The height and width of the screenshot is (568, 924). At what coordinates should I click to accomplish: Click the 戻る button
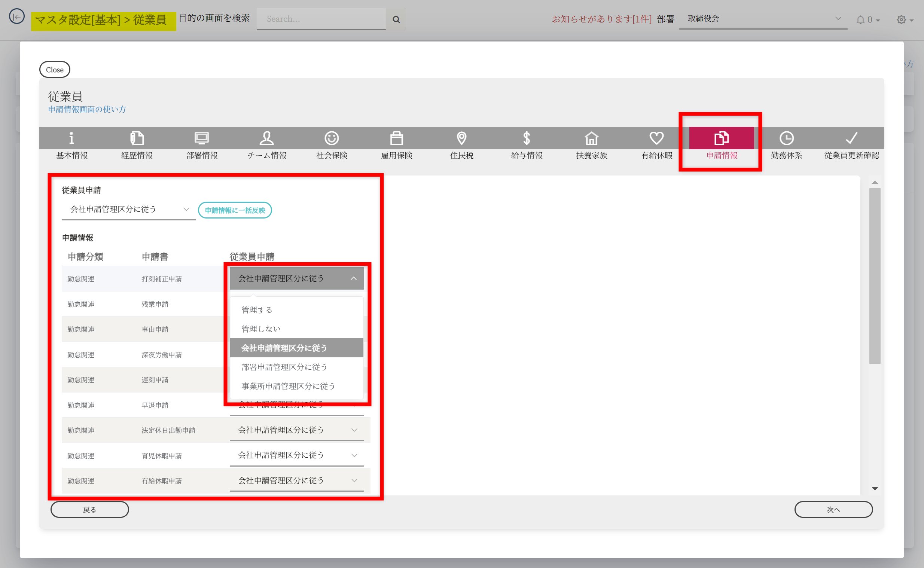point(90,509)
